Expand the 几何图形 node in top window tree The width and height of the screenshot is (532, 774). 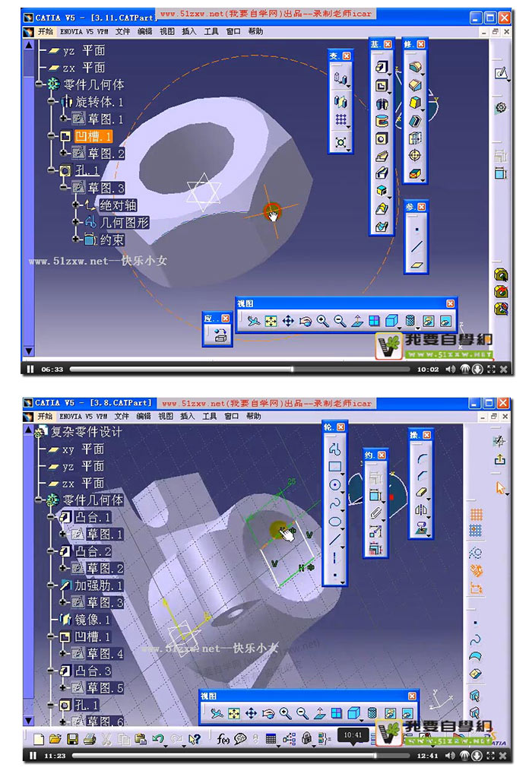[x=75, y=222]
